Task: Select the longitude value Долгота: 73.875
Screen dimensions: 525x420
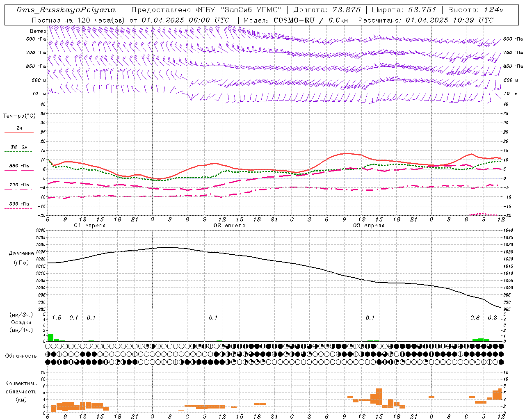Action: [327, 10]
